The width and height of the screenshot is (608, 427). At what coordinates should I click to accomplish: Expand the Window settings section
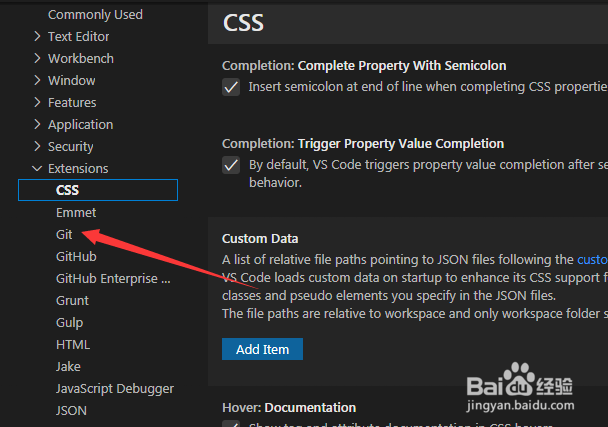tap(71, 81)
